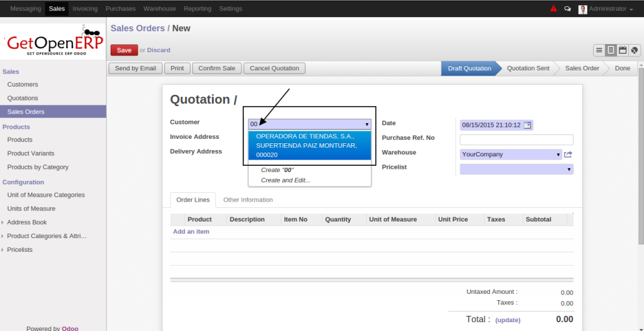Open the Date field calendar picker
The image size is (644, 331).
click(527, 125)
